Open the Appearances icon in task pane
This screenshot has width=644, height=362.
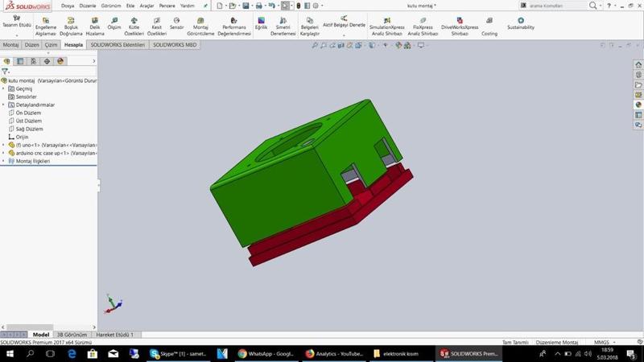click(638, 105)
